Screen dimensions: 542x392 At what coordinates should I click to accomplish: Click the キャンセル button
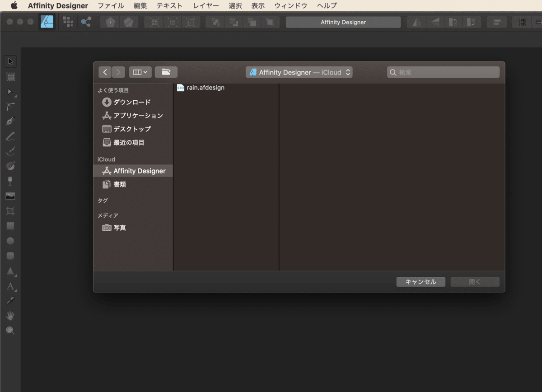click(x=421, y=282)
